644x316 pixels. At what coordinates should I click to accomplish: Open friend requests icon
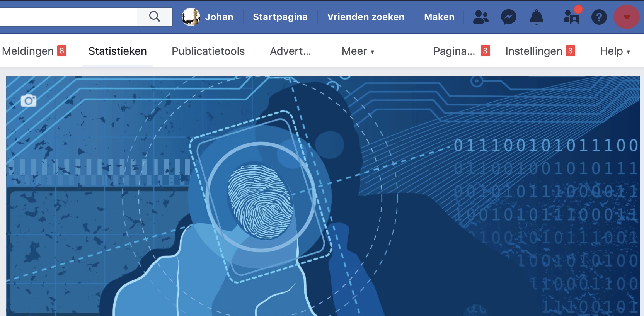pyautogui.click(x=480, y=17)
